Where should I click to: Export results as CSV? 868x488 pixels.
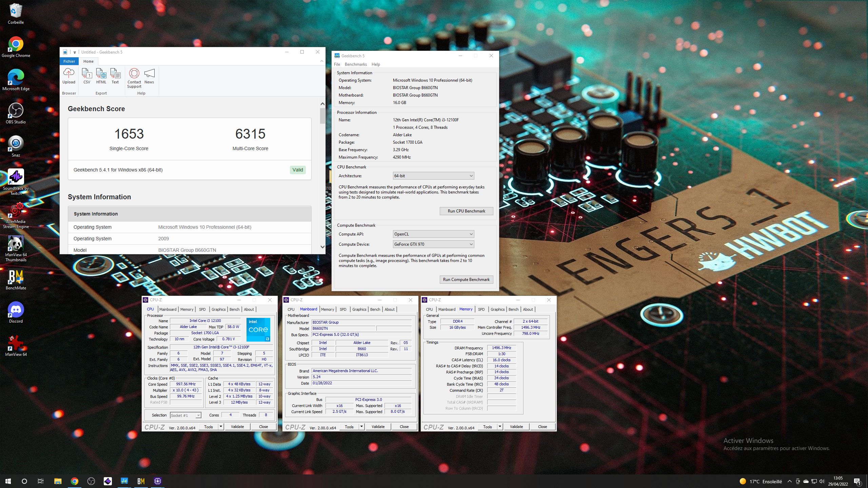tap(87, 76)
